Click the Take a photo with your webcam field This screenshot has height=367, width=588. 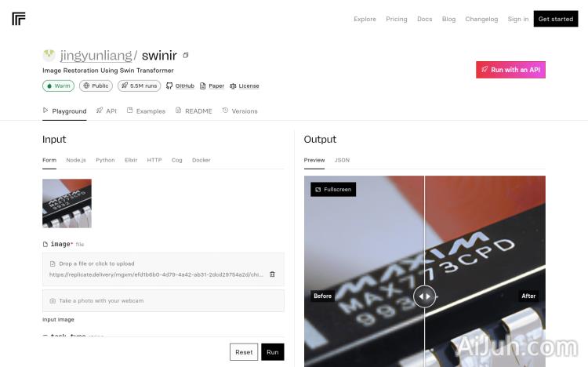coord(163,300)
